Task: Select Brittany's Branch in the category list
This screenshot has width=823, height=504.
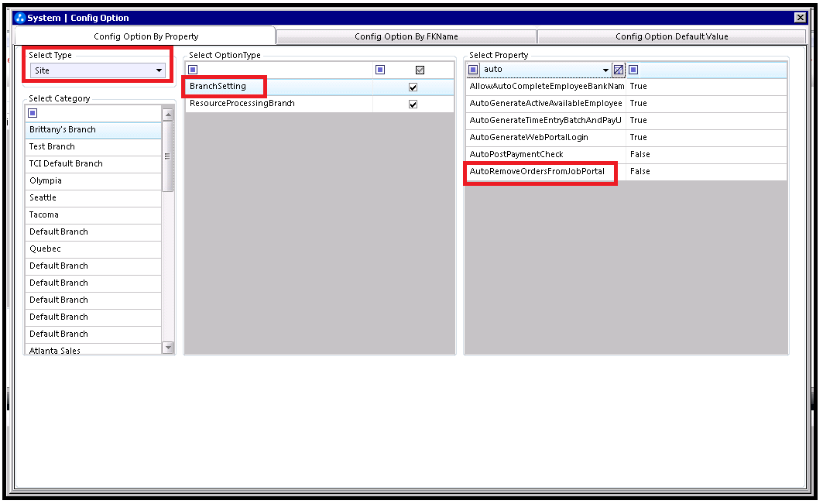Action: click(x=94, y=129)
